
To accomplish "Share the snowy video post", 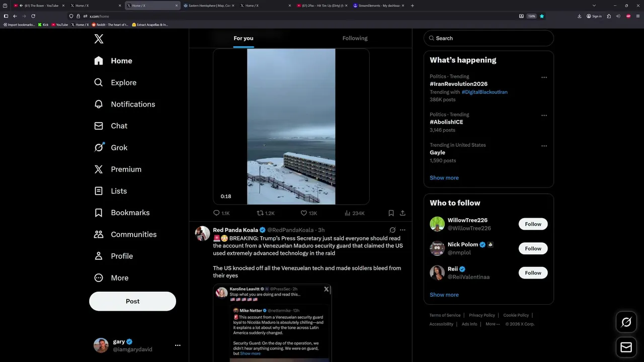I will [403, 213].
